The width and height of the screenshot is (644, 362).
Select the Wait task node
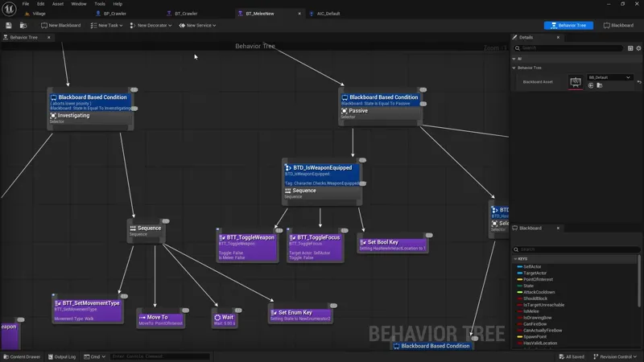click(225, 319)
